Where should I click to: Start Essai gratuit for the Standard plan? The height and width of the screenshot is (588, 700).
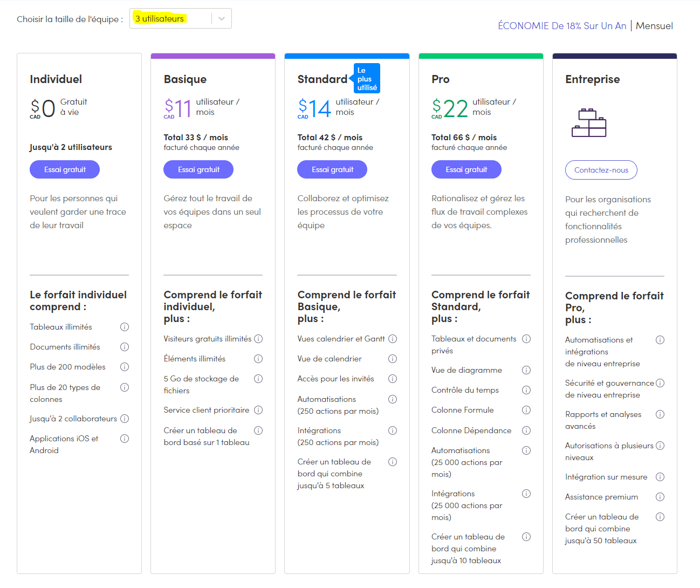(332, 169)
